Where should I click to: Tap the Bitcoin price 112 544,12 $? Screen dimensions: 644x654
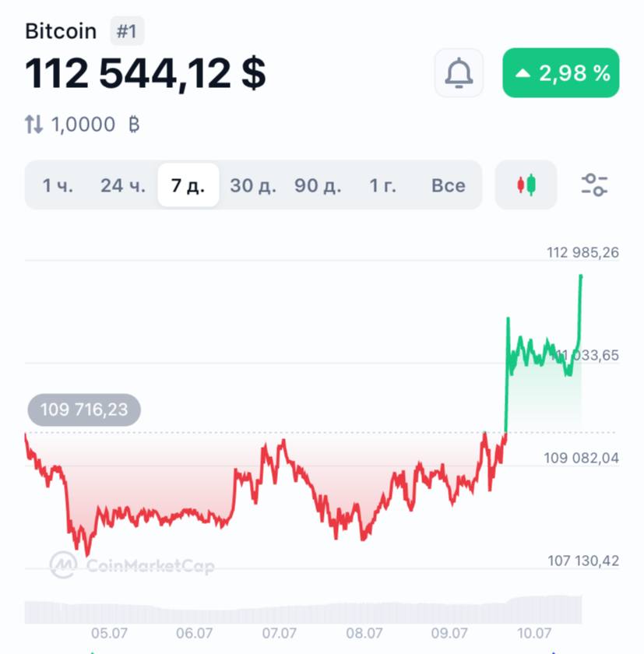pyautogui.click(x=146, y=74)
